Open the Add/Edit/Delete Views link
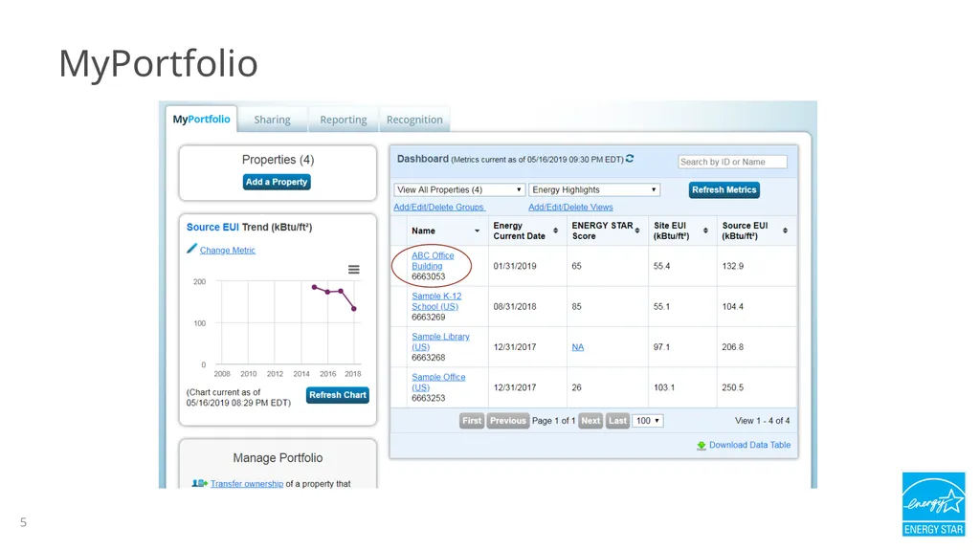 pos(570,207)
